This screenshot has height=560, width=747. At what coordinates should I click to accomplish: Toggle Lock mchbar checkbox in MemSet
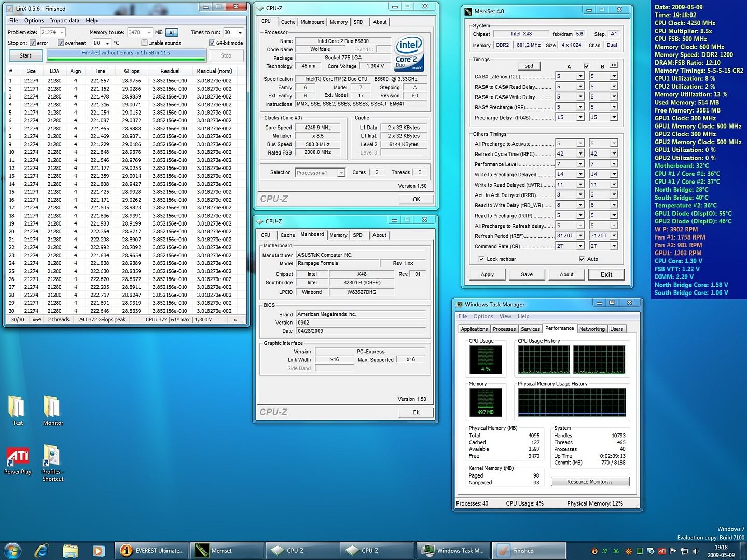pos(481,259)
